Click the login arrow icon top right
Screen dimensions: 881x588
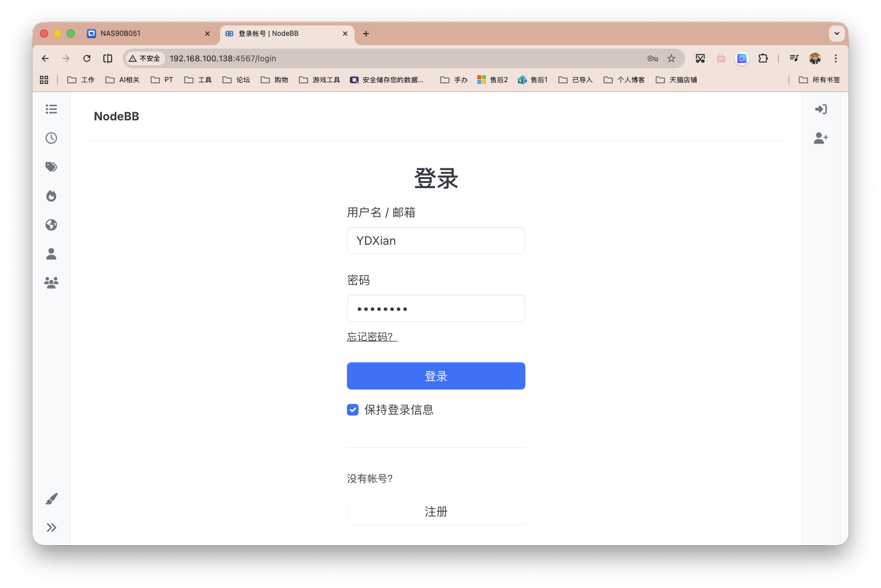tap(821, 109)
